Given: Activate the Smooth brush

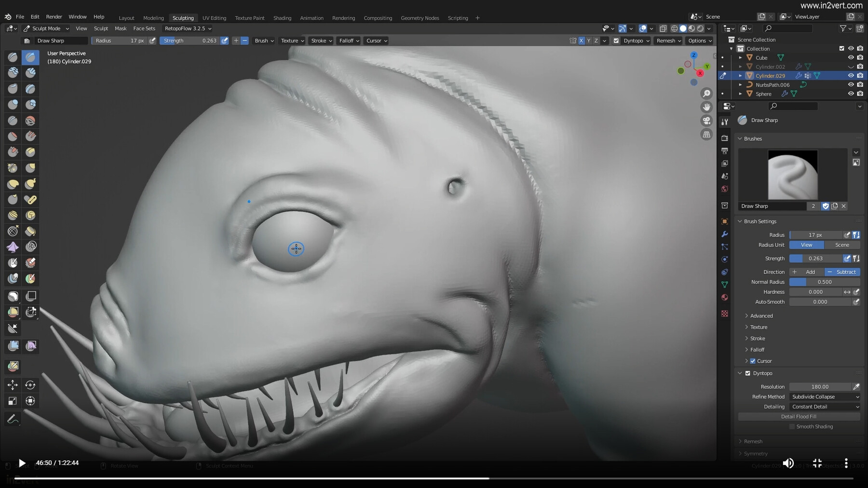Looking at the screenshot, I should [30, 120].
